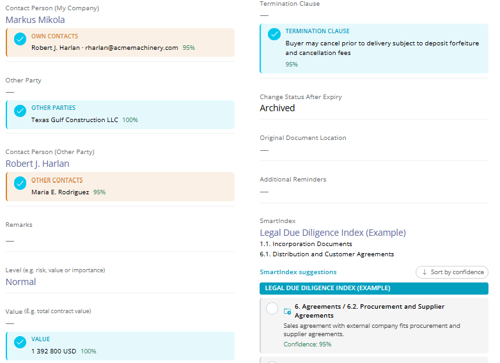Screen dimensions: 500x363
Task: Click the Sort by confidence button
Action: 452,272
